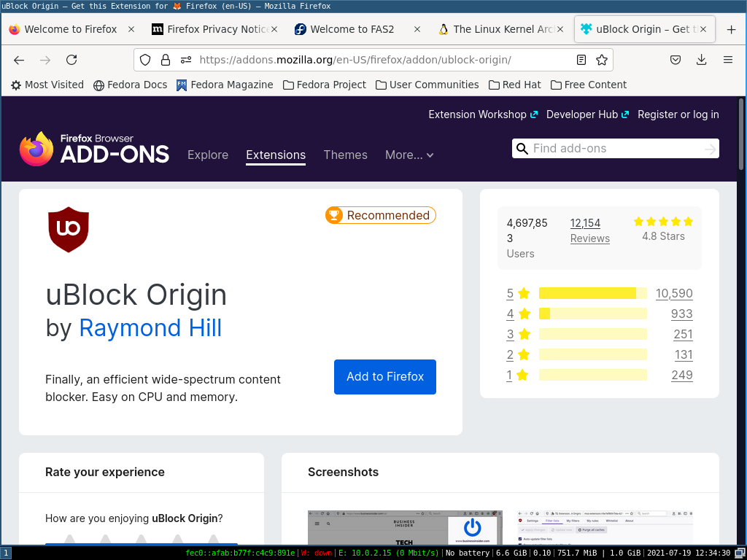View the 933 four-star reviews
747x560 pixels.
[682, 314]
